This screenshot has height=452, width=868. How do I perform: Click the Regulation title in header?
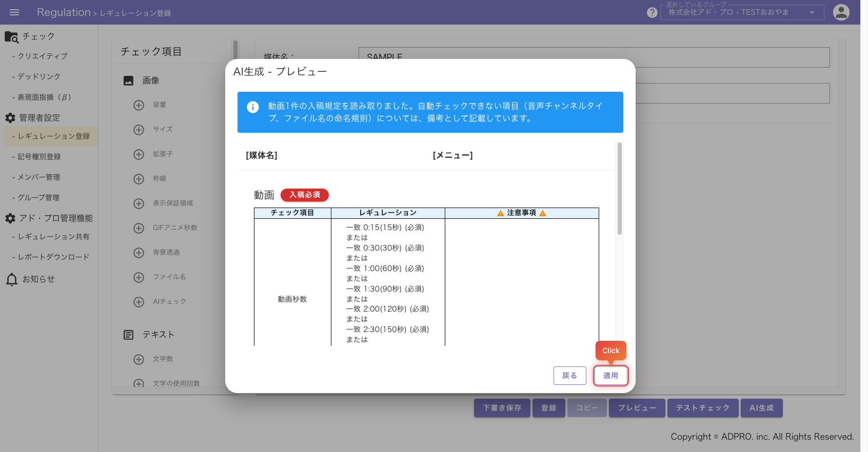click(64, 12)
